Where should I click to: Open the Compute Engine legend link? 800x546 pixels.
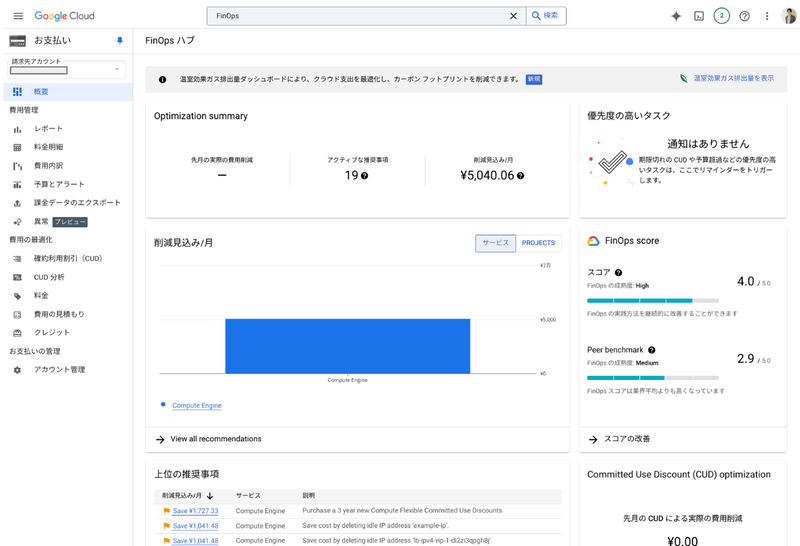point(197,405)
